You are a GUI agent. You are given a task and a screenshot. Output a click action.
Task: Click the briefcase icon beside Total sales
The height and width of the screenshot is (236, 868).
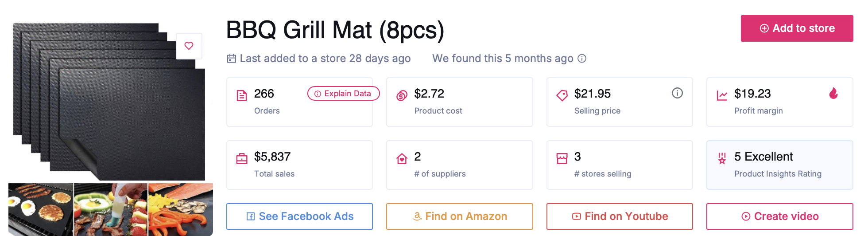point(242,158)
